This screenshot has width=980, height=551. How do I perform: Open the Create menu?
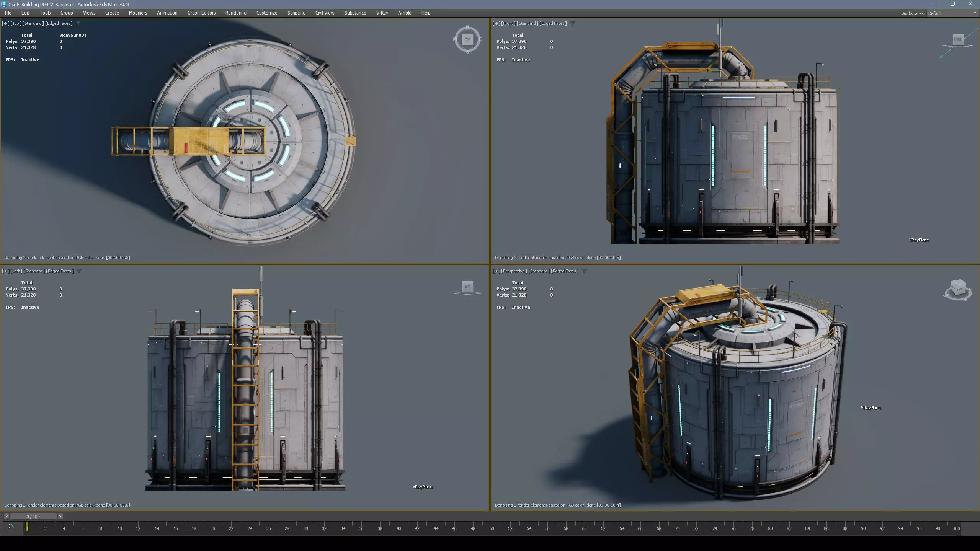click(112, 13)
